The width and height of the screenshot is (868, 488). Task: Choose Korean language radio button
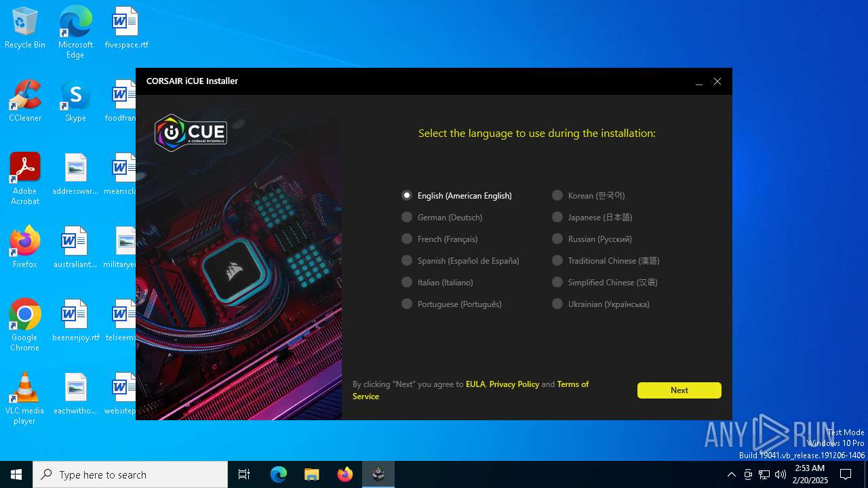557,195
